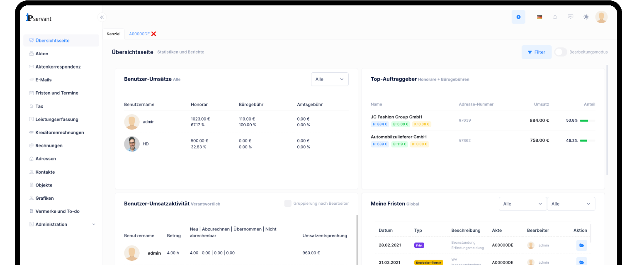Switch to the A00000DE tab

click(139, 34)
